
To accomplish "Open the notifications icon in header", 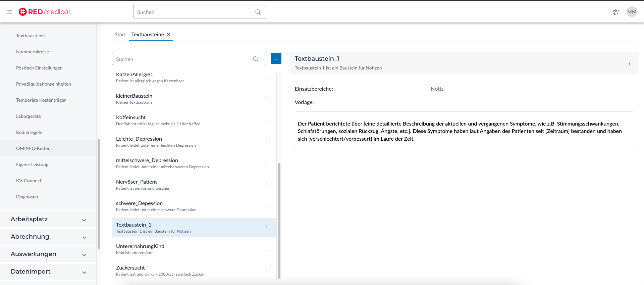I will [616, 12].
